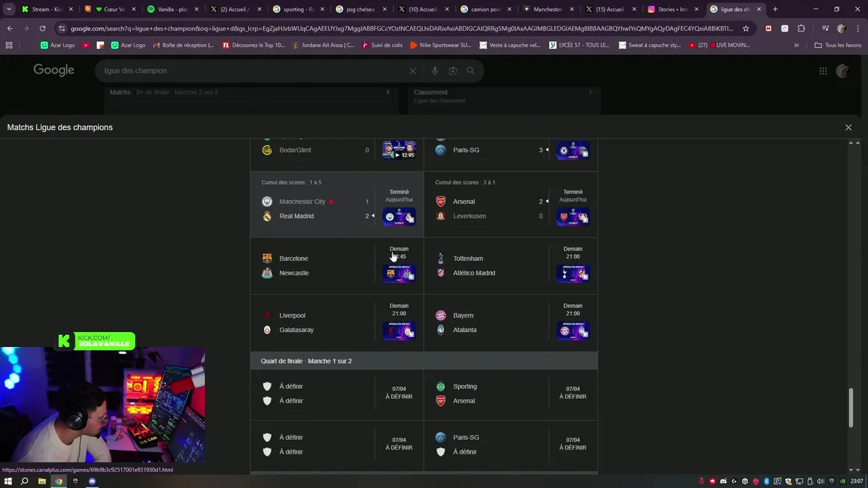Click the Google logo
The height and width of the screenshot is (488, 868).
54,70
